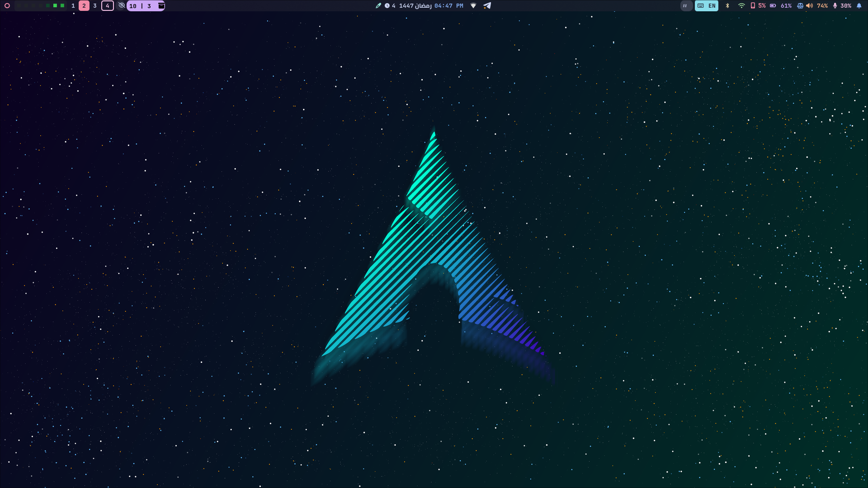Click the speaker icon showing 74% volume

[x=808, y=6]
